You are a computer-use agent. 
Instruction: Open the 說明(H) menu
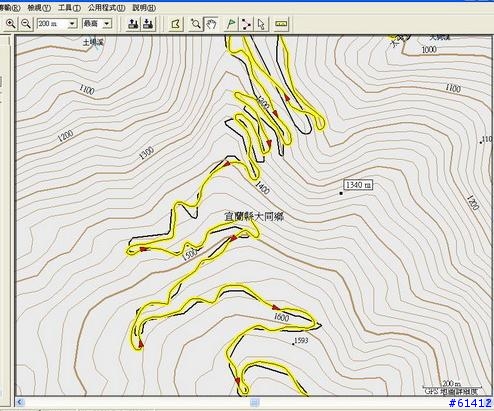(x=144, y=8)
